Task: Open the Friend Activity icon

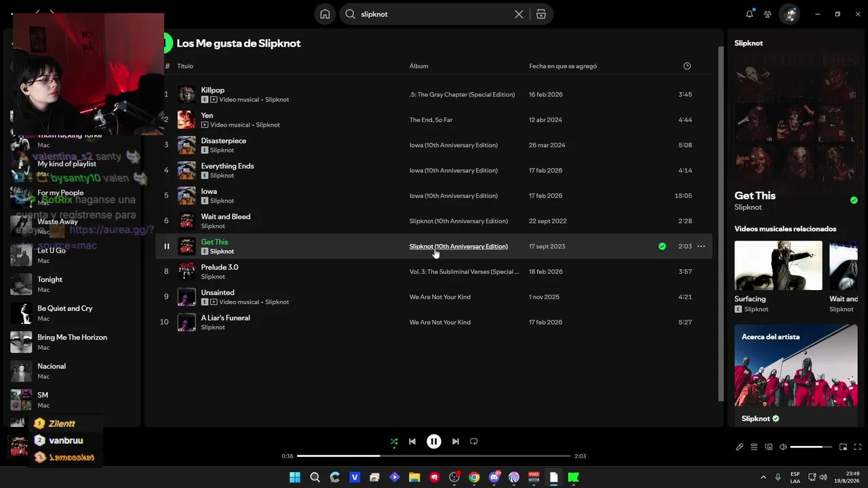Action: [768, 14]
